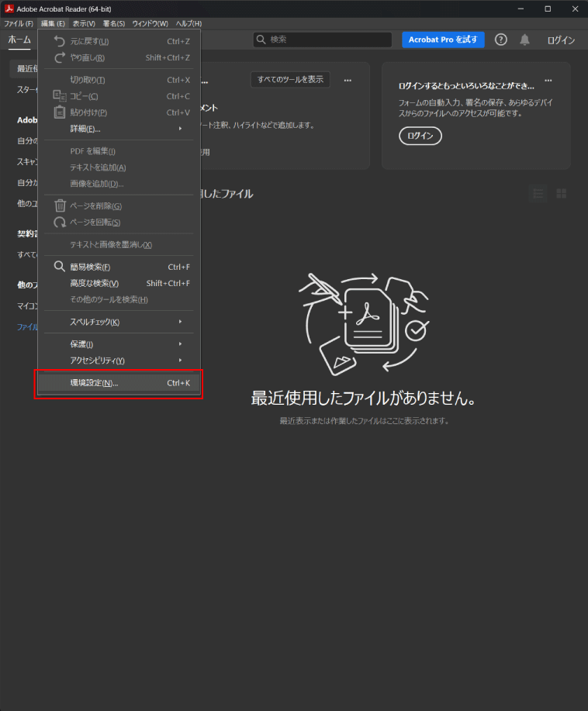
Task: Click the search magnifier icon in search box
Action: [261, 40]
